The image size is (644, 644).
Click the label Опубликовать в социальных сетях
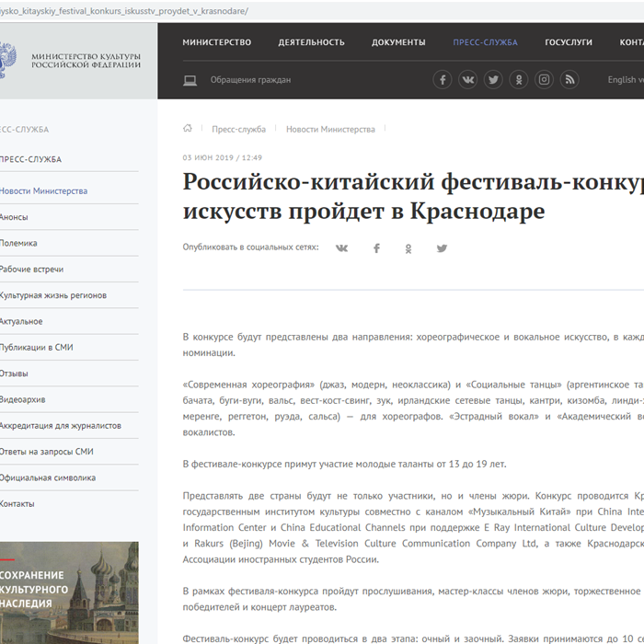click(x=250, y=247)
